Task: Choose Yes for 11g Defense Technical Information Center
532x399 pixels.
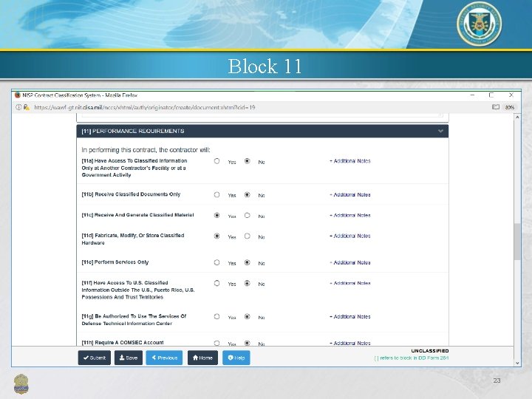Action: pos(216,316)
